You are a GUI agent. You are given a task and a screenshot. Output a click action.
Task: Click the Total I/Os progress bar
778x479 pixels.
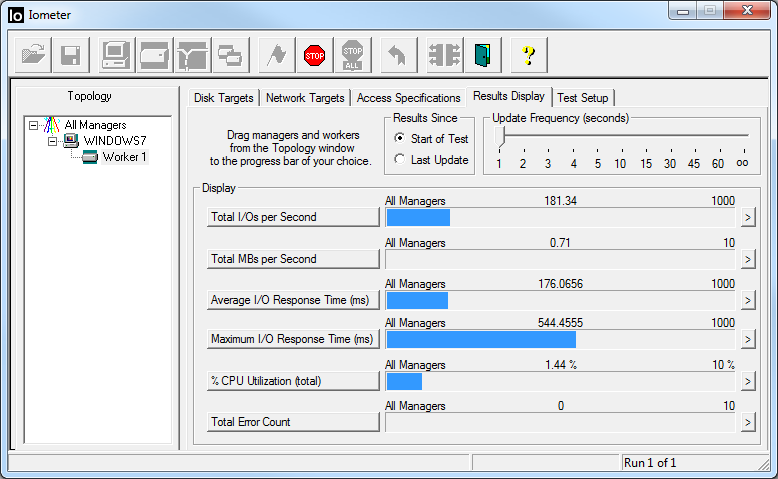(x=560, y=217)
